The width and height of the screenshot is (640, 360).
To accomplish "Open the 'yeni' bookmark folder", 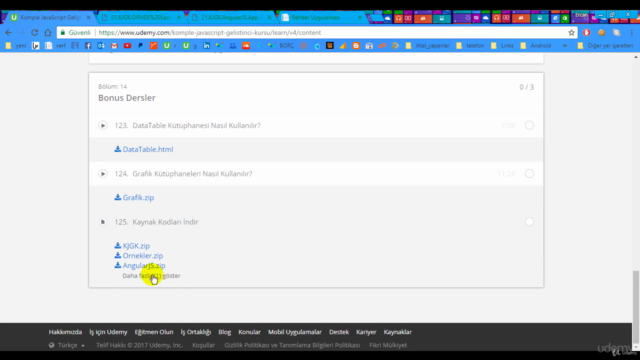I will [16, 46].
